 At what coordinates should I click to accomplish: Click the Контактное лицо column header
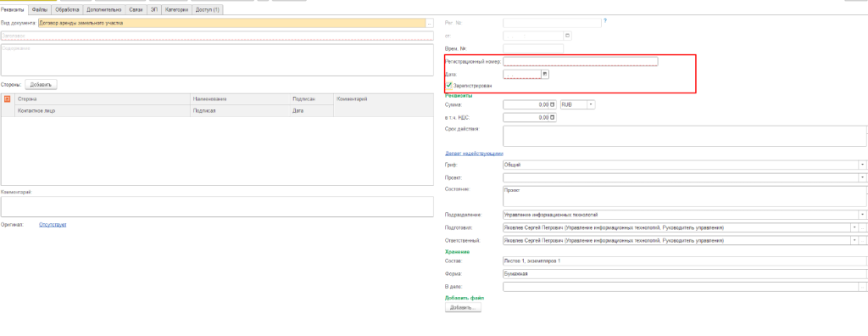tap(103, 111)
